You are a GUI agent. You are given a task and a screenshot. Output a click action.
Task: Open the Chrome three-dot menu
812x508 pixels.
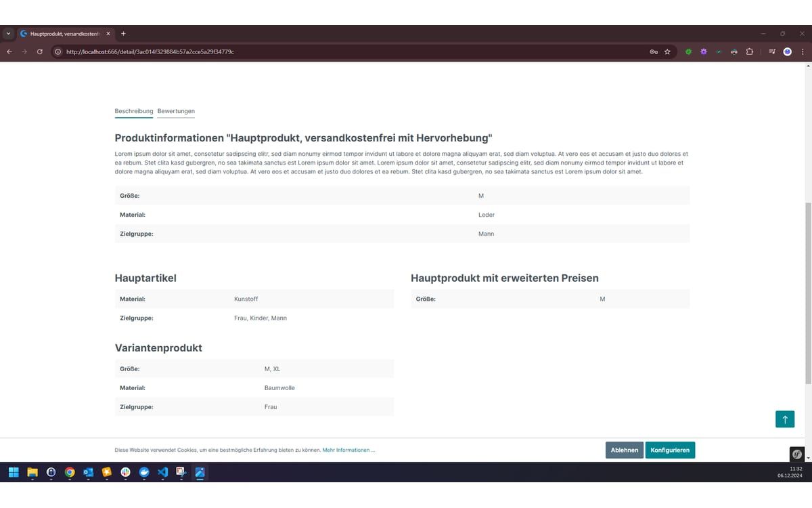point(803,51)
